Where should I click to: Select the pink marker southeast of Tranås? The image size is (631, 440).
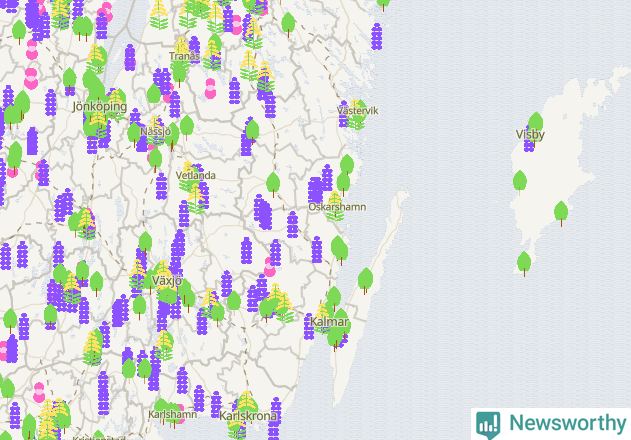click(210, 89)
